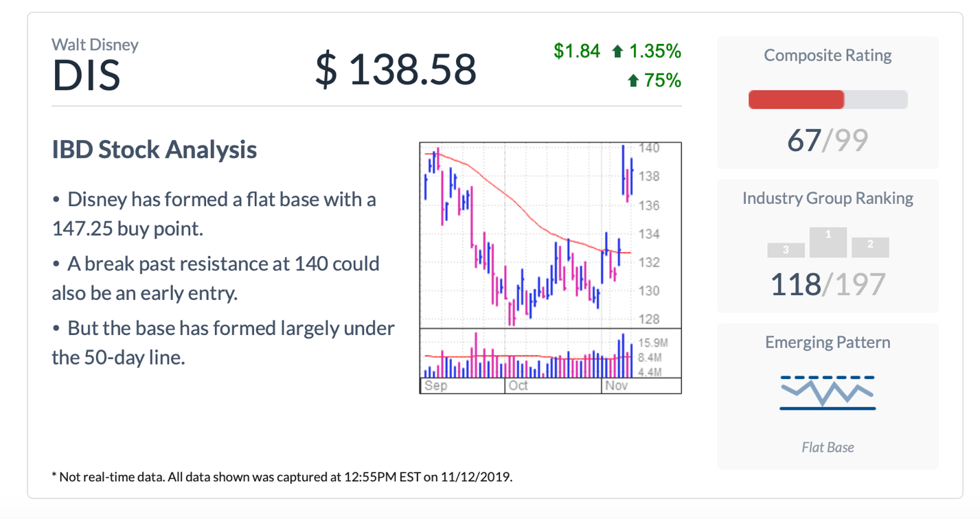This screenshot has width=980, height=519.
Task: Click the Emerging Pattern label
Action: (x=828, y=343)
